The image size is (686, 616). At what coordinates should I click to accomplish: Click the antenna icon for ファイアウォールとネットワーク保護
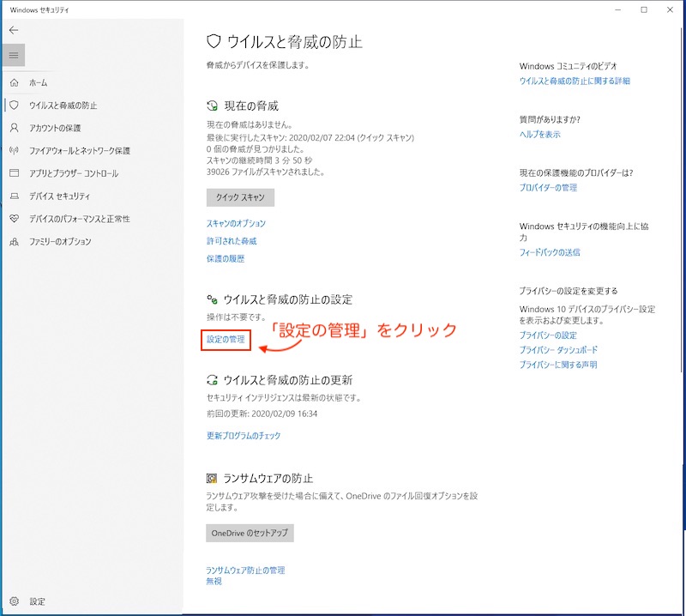[14, 151]
